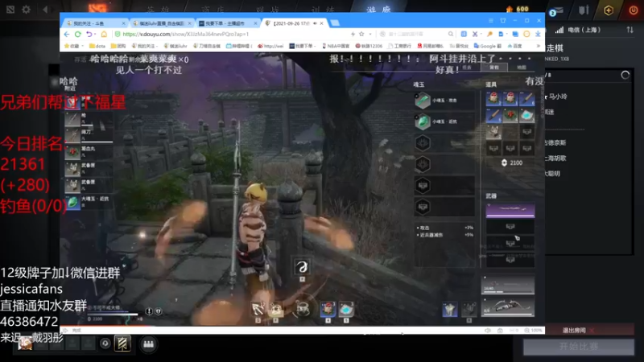Open the 团购 bookmarks folder
The width and height of the screenshot is (644, 362).
[x=118, y=46]
